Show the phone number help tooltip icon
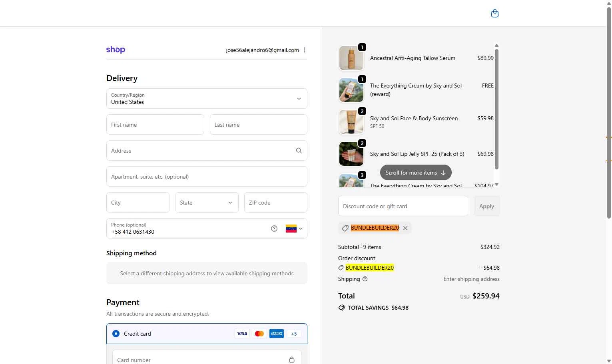The image size is (612, 364). [274, 229]
